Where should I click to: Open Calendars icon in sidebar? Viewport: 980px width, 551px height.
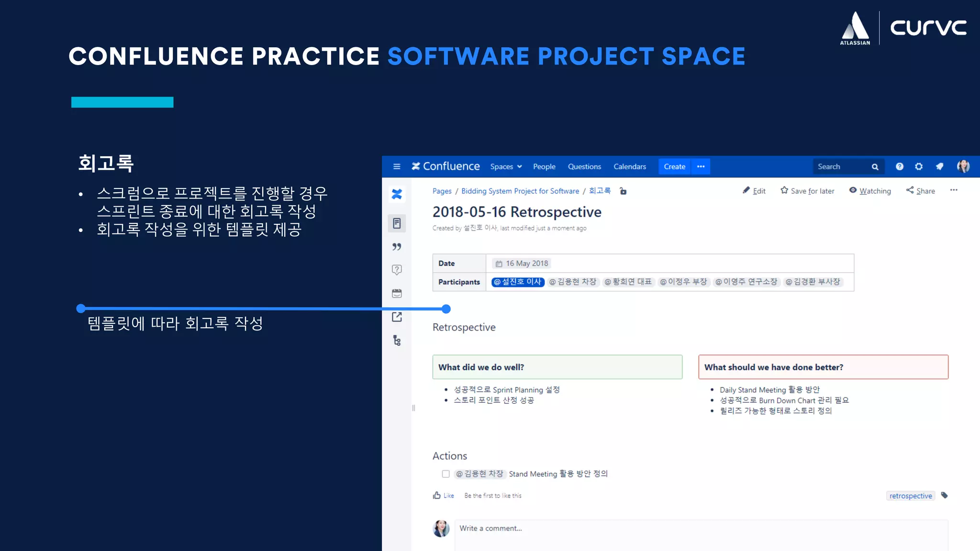coord(397,293)
